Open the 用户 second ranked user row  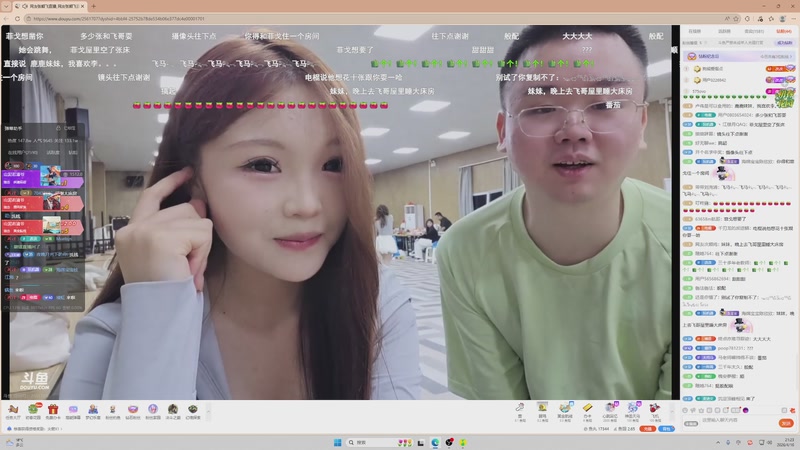pyautogui.click(x=739, y=80)
